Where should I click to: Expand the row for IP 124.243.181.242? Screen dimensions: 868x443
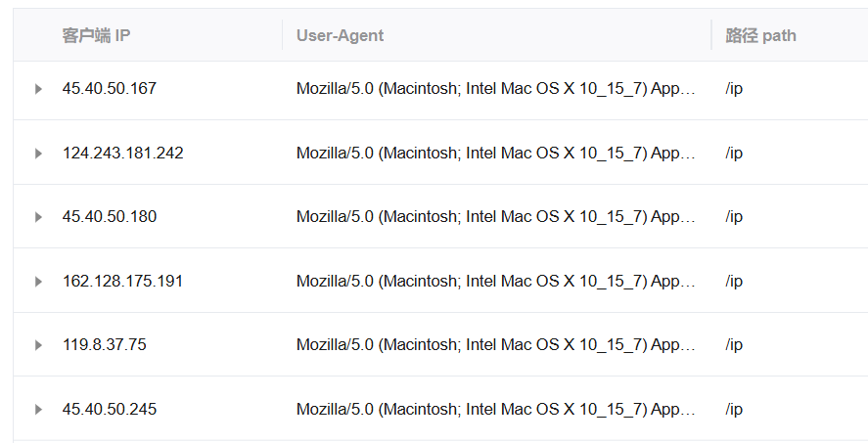click(38, 154)
